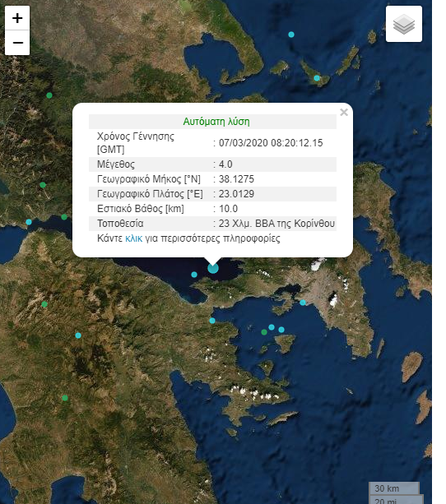Select the cyan marker in the central Peloponnese
The height and width of the screenshot is (504, 446).
tap(78, 335)
